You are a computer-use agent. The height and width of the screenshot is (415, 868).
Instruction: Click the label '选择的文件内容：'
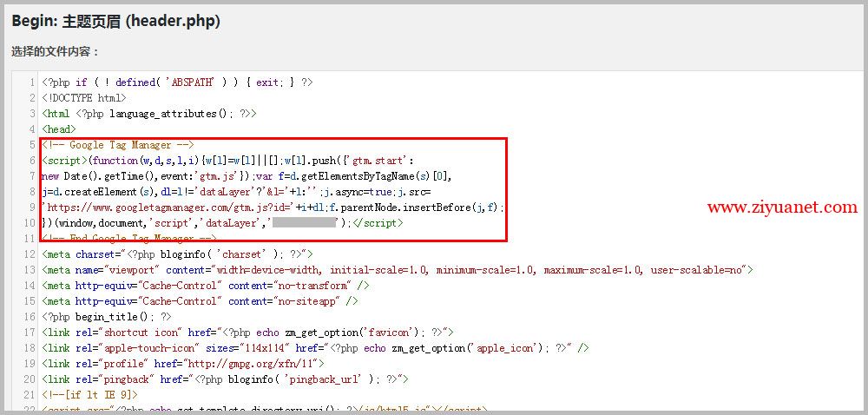pos(56,51)
